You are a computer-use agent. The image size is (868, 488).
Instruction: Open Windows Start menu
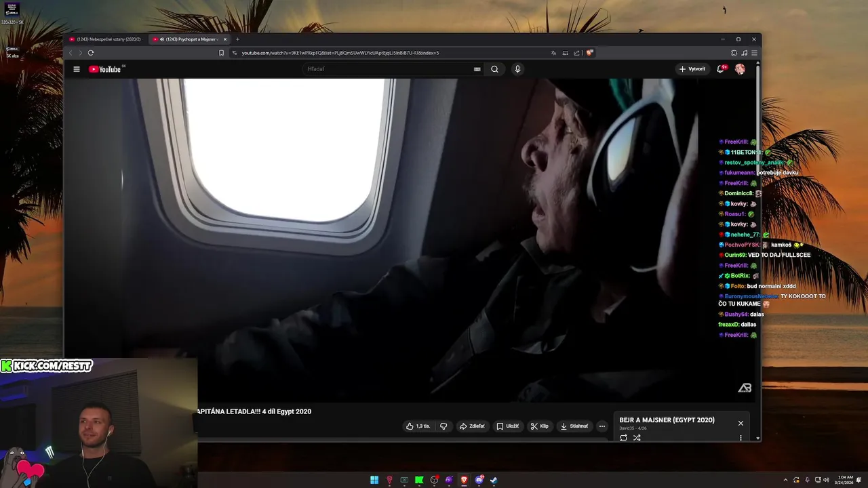coord(374,480)
